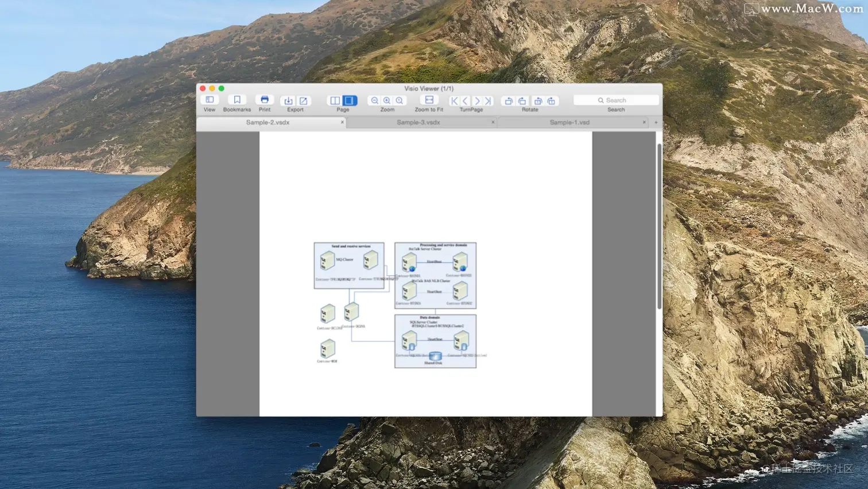This screenshot has height=489, width=868.
Task: Click 'Send and receive services' heading text
Action: (351, 246)
